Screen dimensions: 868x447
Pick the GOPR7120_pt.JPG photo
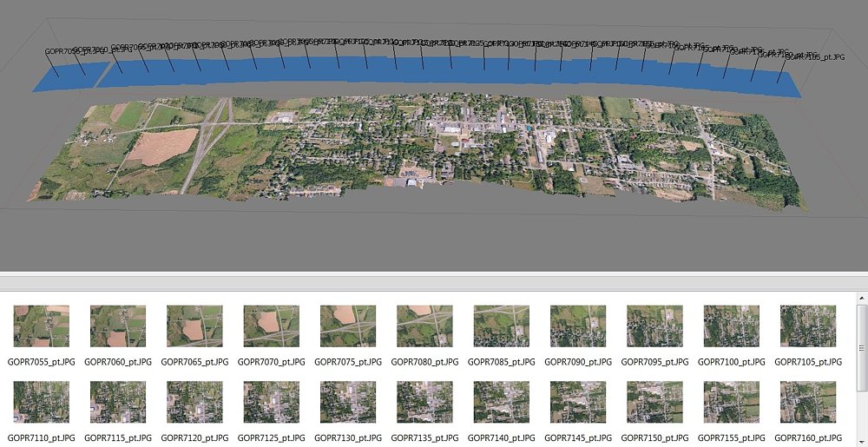click(x=194, y=403)
